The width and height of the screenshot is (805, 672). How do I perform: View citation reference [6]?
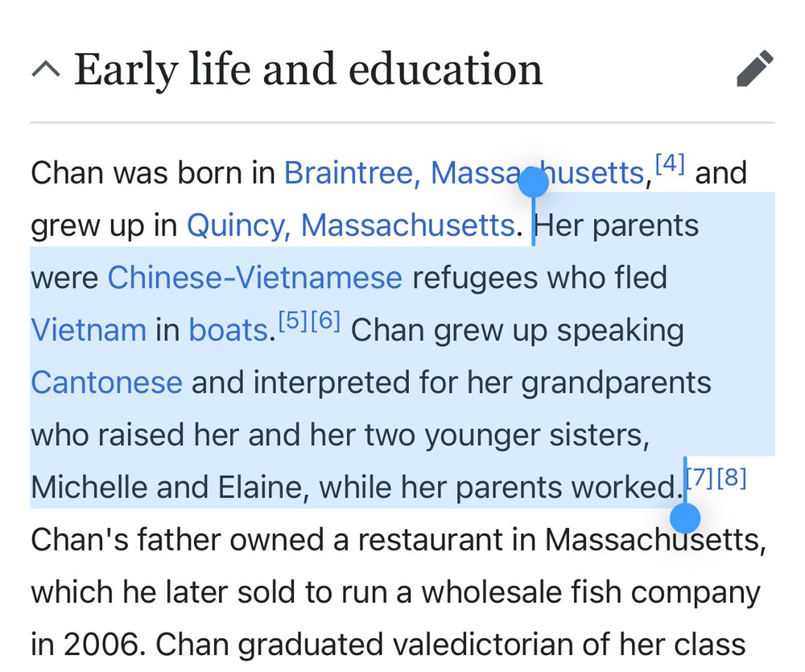coord(325,321)
